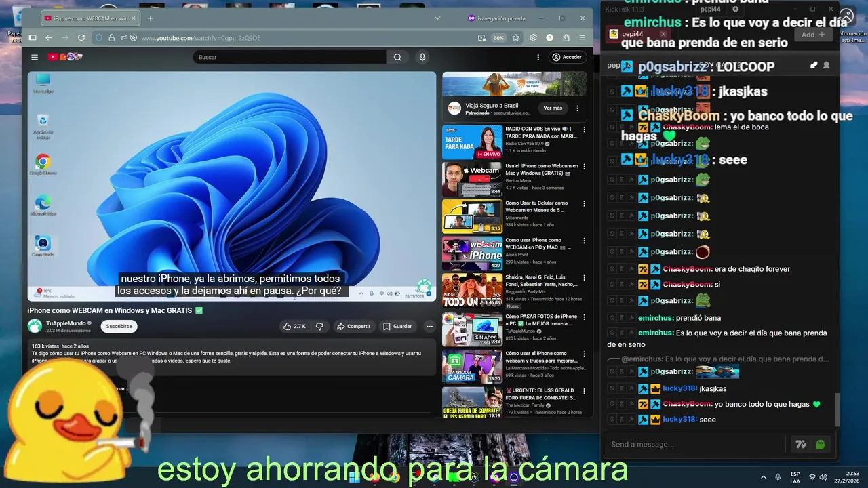The width and height of the screenshot is (868, 488).
Task: Open options for Alan's Point webcam video
Action: click(x=584, y=241)
